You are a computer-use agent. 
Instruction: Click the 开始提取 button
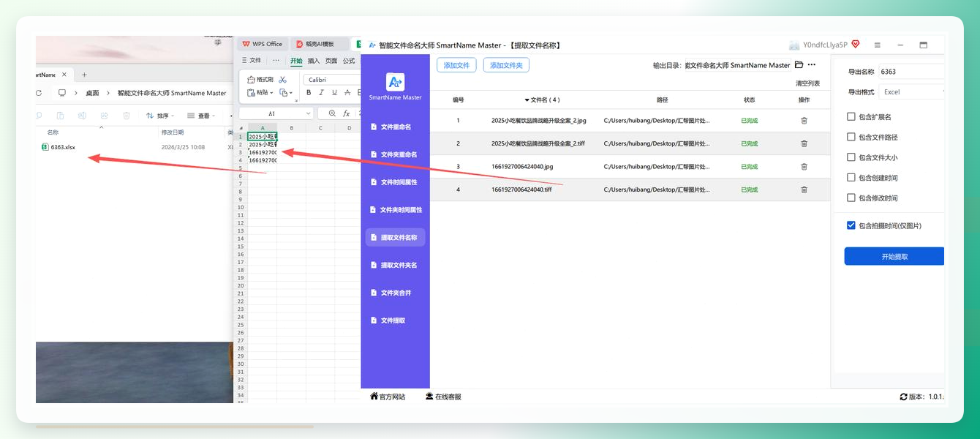(894, 257)
